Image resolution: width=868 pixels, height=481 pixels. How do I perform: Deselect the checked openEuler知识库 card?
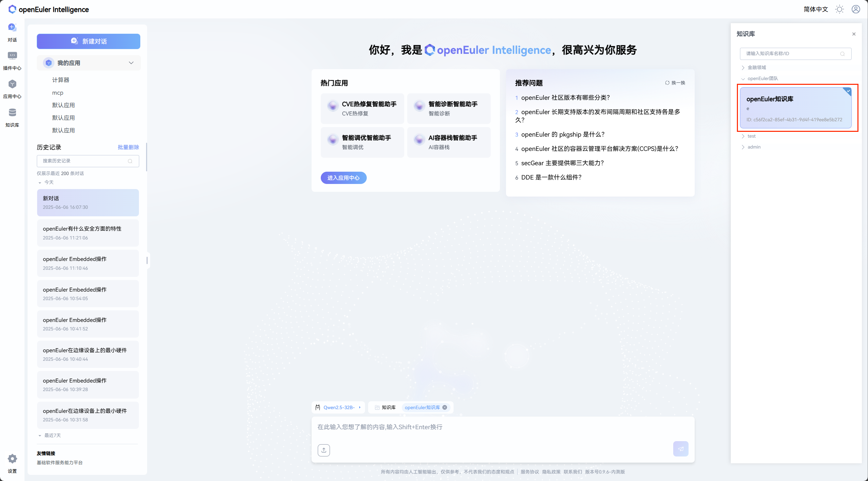point(795,108)
